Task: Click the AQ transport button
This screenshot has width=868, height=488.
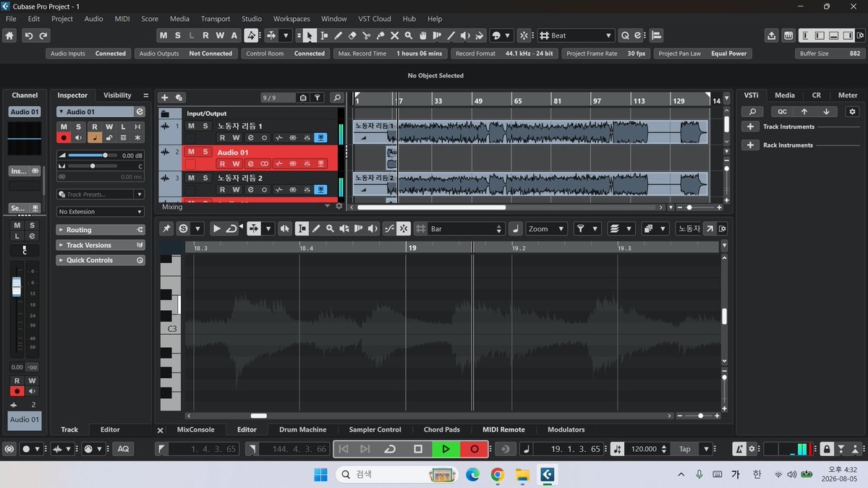Action: click(x=123, y=449)
